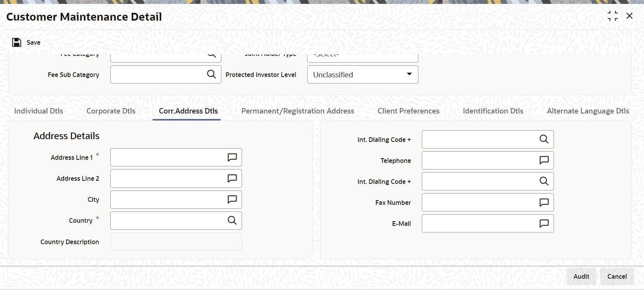Switch to Individual Dtls tab
This screenshot has height=290, width=644.
coord(38,111)
